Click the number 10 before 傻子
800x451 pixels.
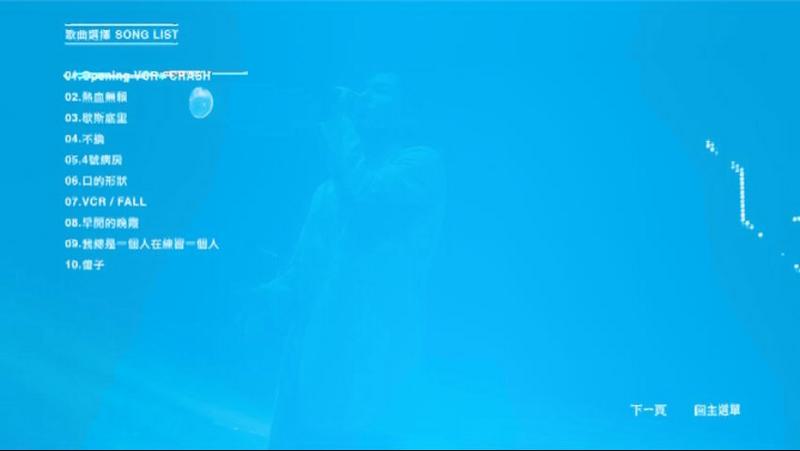coord(70,265)
